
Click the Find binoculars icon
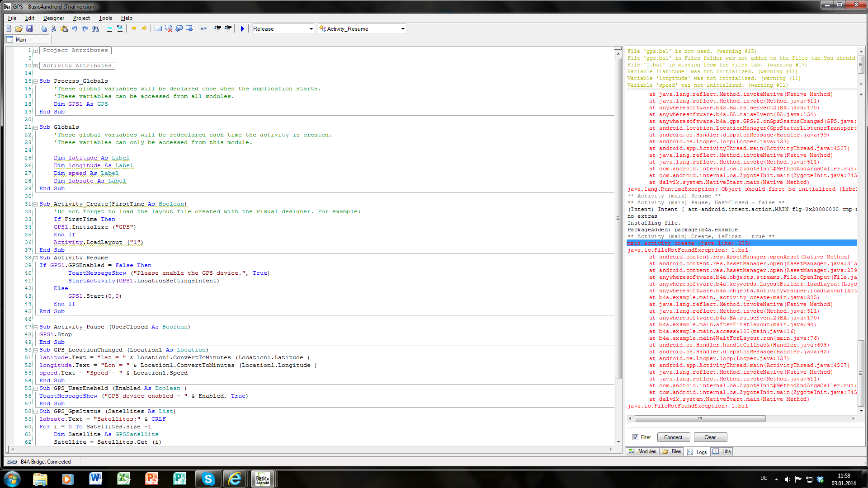(x=95, y=28)
